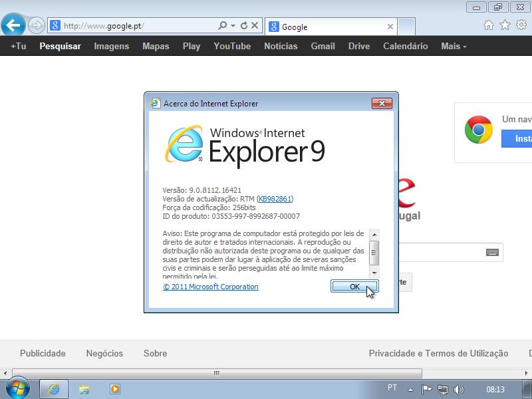The height and width of the screenshot is (399, 532).
Task: Click the Chrome logo in promo box
Action: [x=478, y=130]
